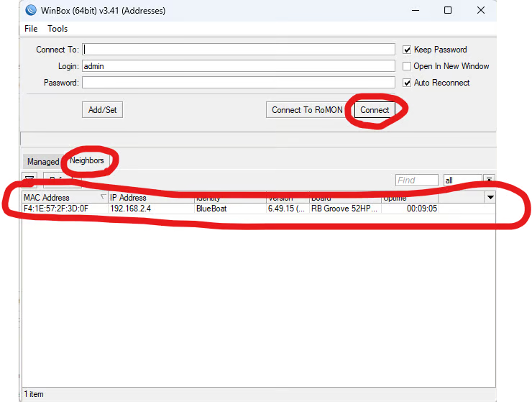The height and width of the screenshot is (402, 532).
Task: Switch to the Neighbors tab
Action: (x=87, y=161)
